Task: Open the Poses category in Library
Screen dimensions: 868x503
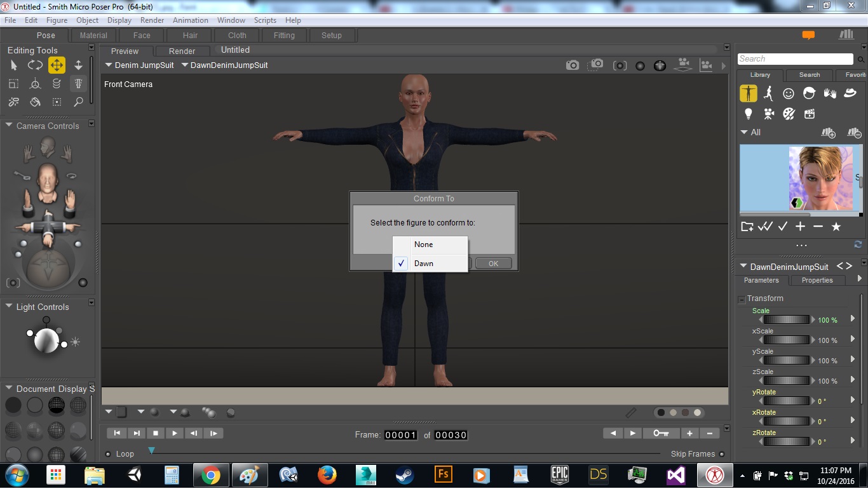Action: (x=768, y=93)
